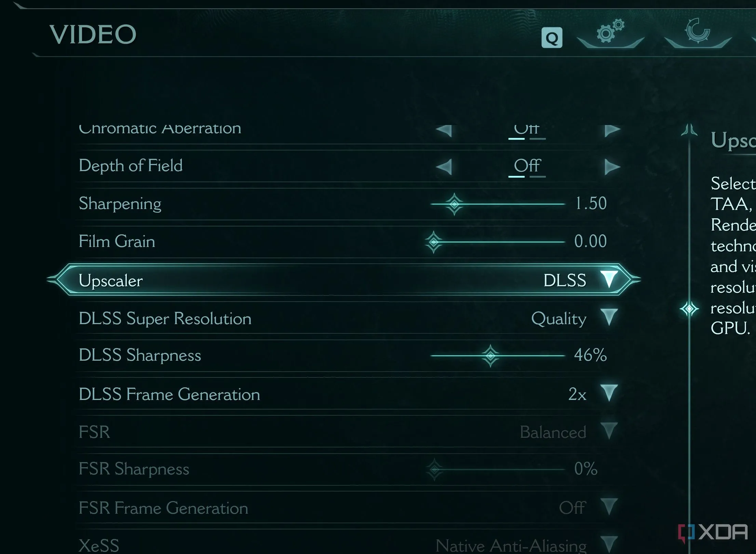Expand the FSR Balanced dropdown
Screen dimensions: 756x554
point(609,431)
